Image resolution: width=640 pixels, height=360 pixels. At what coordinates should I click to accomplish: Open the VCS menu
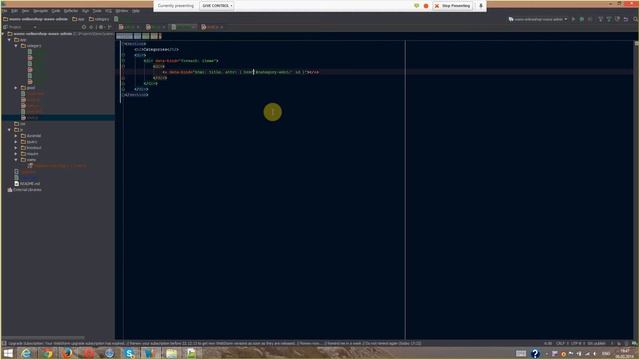[x=109, y=11]
